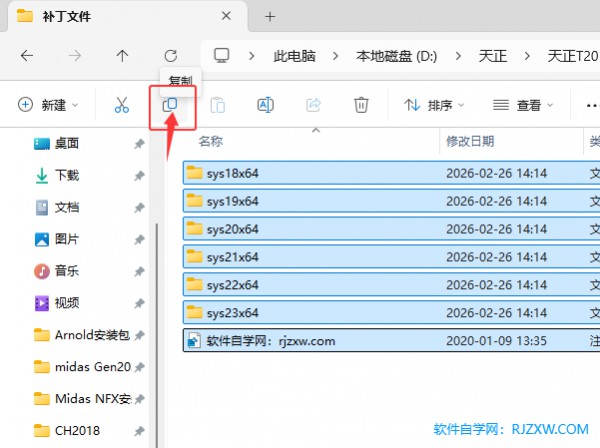The width and height of the screenshot is (600, 448).
Task: Click 此电脑 in the address bar
Action: (x=294, y=56)
